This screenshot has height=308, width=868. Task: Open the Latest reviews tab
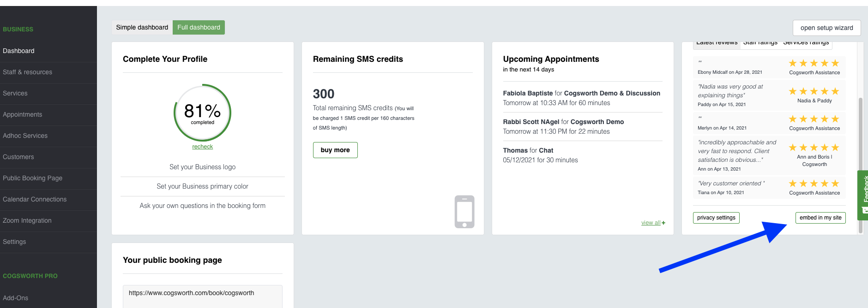[717, 43]
